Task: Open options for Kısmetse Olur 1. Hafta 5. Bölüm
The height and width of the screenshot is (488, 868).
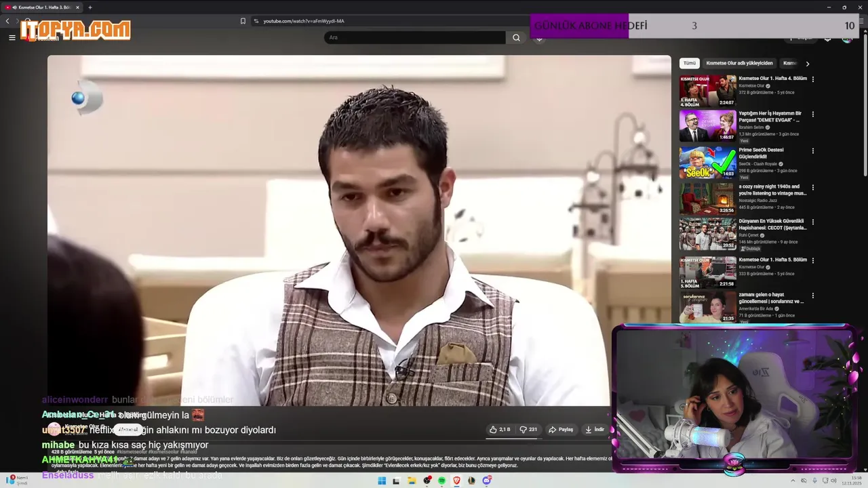Action: 813,260
